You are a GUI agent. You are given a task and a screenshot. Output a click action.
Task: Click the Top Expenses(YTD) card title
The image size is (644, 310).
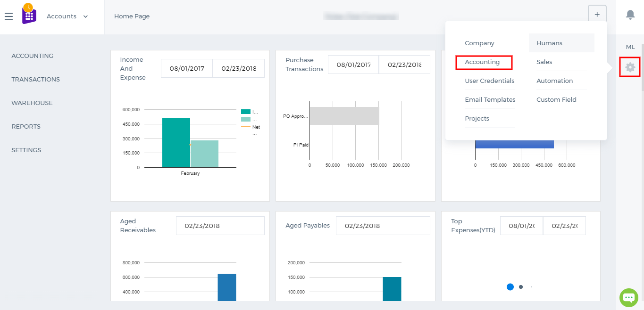click(473, 226)
